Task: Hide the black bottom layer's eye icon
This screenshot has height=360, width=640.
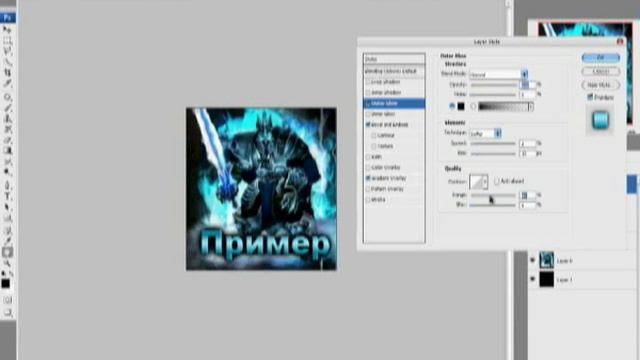Action: pos(532,280)
